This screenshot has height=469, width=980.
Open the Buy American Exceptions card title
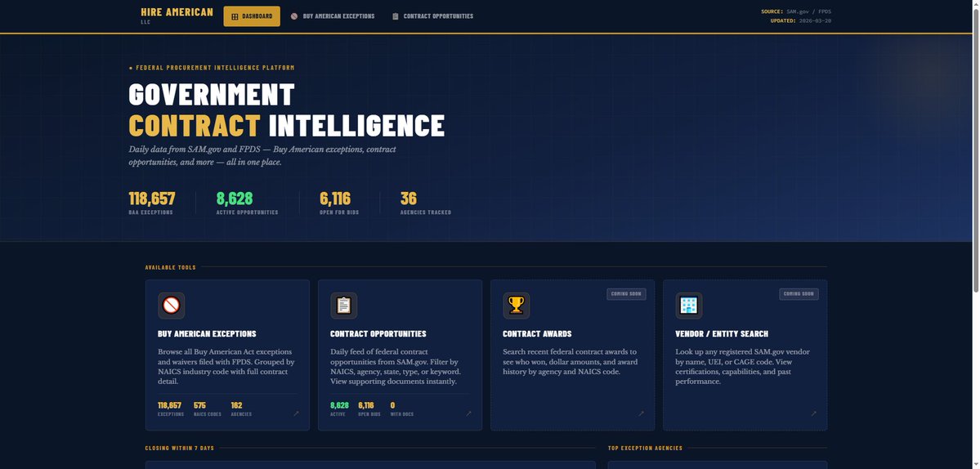(x=207, y=334)
